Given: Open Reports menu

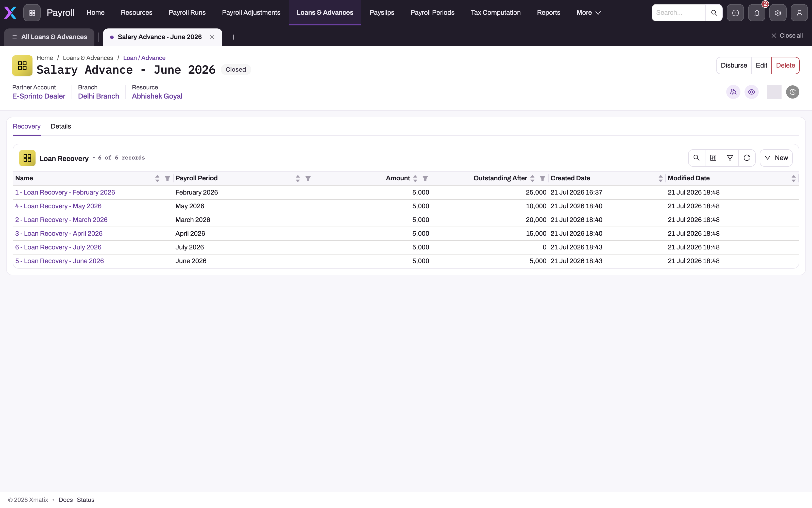Looking at the screenshot, I should (x=549, y=13).
